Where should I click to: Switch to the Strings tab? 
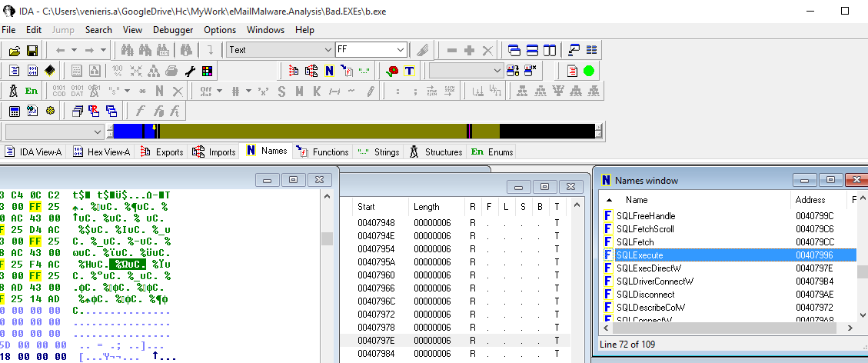[379, 152]
